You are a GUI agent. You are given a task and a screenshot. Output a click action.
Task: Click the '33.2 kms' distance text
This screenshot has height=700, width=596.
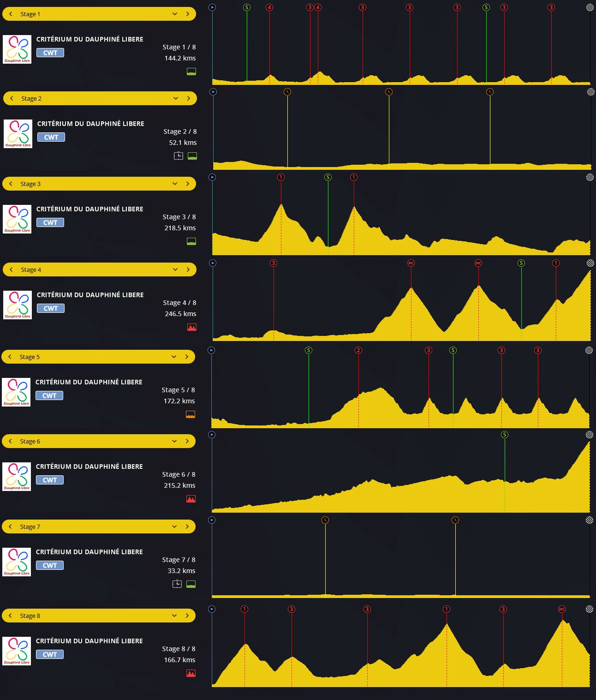tap(181, 571)
